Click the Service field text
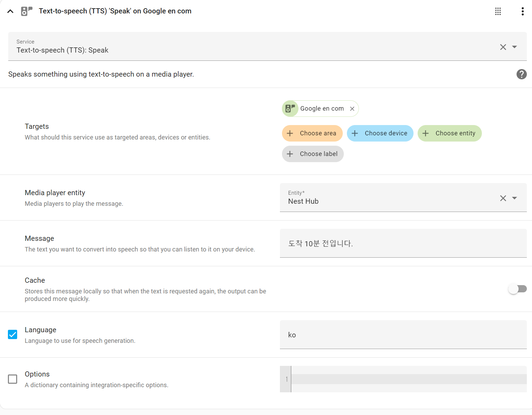The width and height of the screenshot is (532, 415). pyautogui.click(x=63, y=50)
